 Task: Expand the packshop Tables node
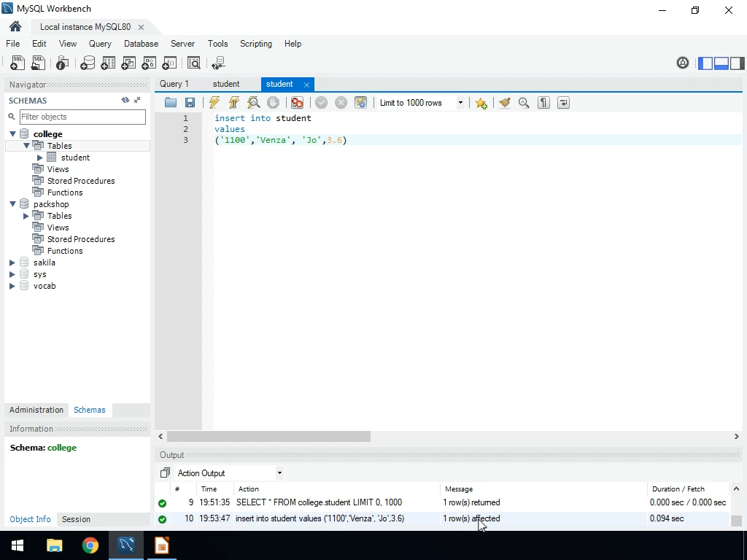[26, 216]
